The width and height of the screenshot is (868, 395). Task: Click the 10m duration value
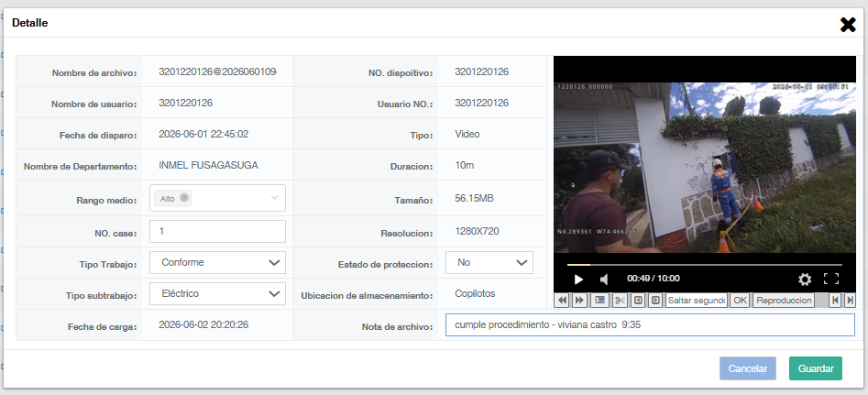[465, 165]
